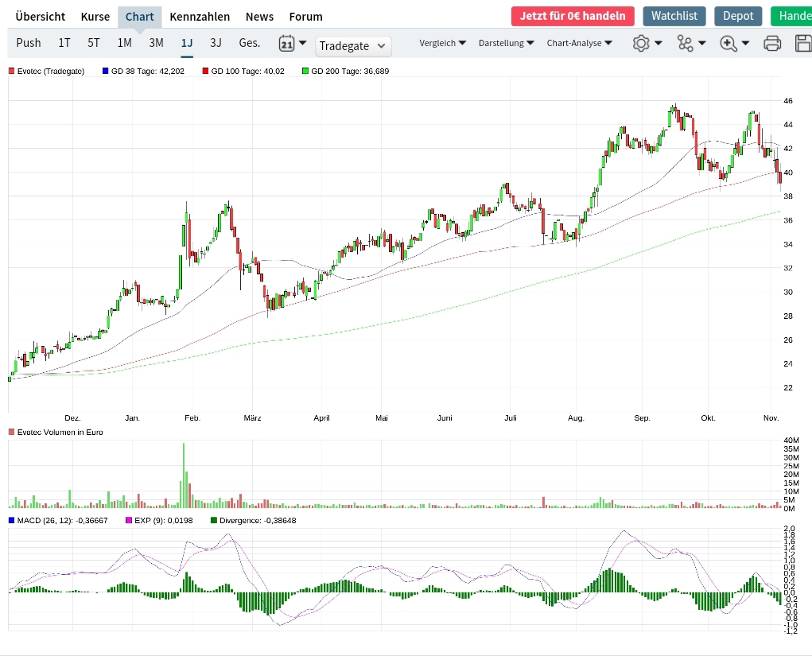
Task: Click the 'Evotec Volumen in Euro' label
Action: click(60, 432)
